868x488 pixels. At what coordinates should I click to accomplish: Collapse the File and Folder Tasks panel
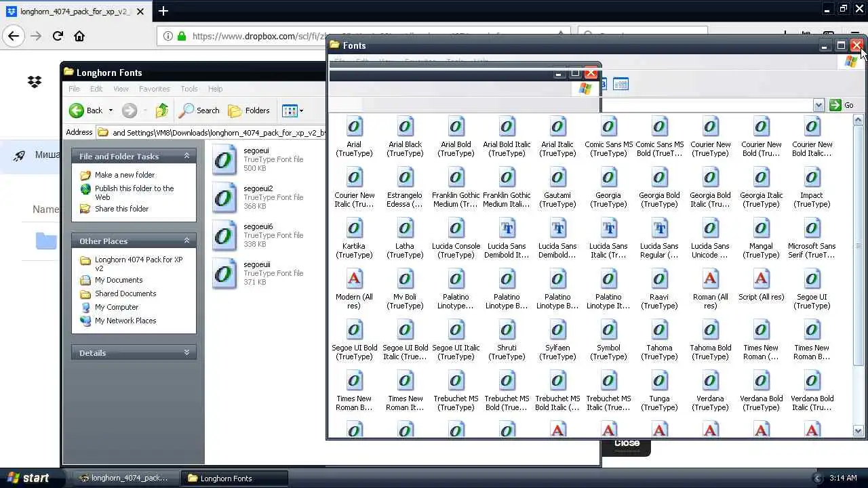(x=186, y=156)
